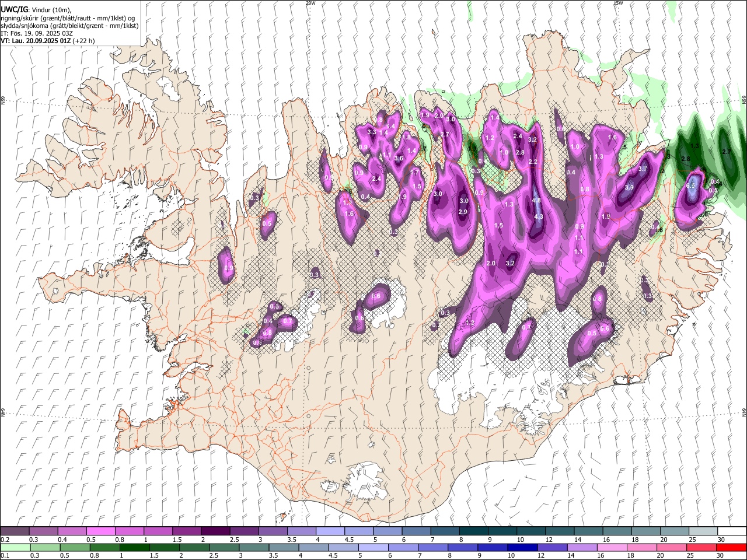Click the '15W' longitude label

tap(618, 3)
